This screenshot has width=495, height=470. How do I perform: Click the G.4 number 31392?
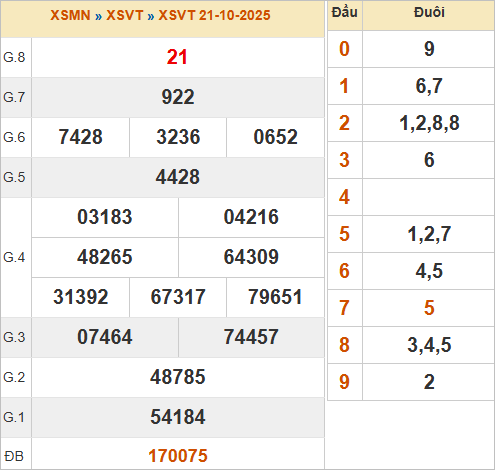(81, 297)
